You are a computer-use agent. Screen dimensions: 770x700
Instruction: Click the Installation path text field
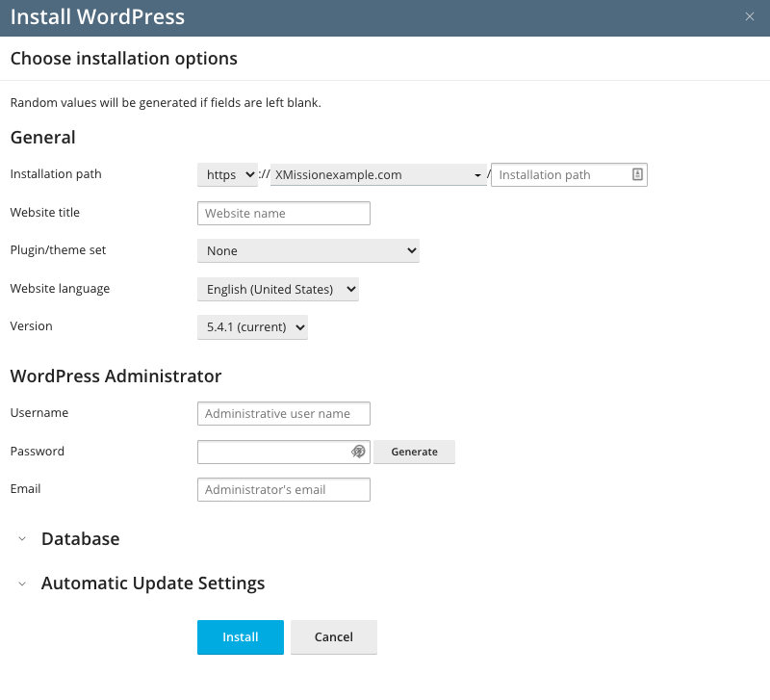pyautogui.click(x=560, y=174)
